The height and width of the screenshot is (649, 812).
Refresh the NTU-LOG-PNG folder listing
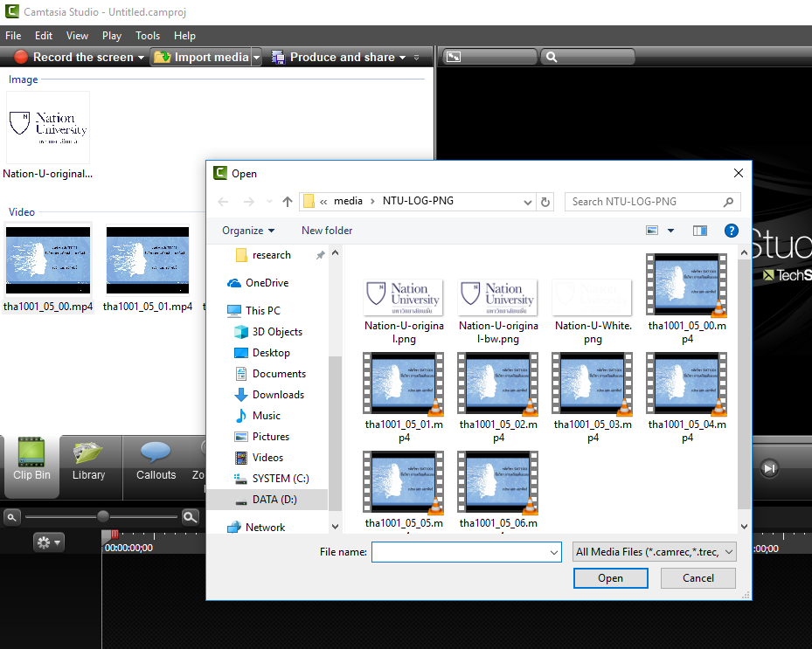[x=546, y=202]
